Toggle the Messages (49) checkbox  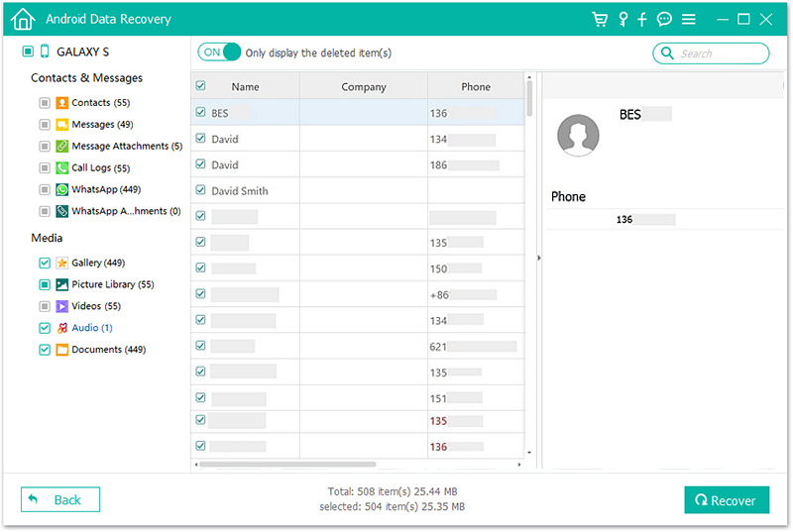pyautogui.click(x=45, y=124)
